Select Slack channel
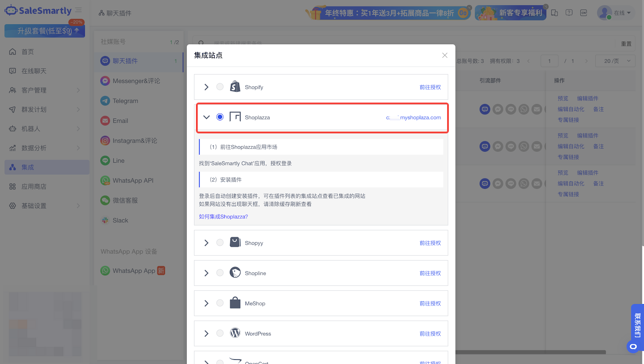 138,220
